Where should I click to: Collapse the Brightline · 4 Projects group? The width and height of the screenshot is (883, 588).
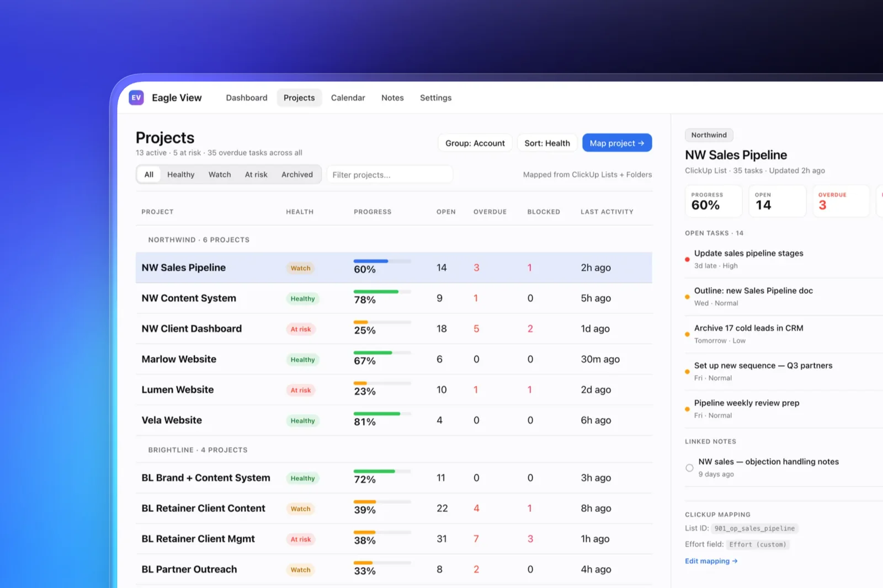198,450
